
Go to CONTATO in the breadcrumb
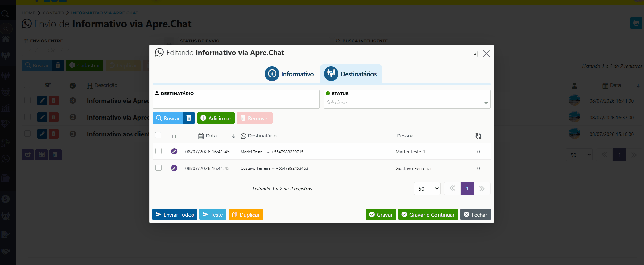click(53, 13)
